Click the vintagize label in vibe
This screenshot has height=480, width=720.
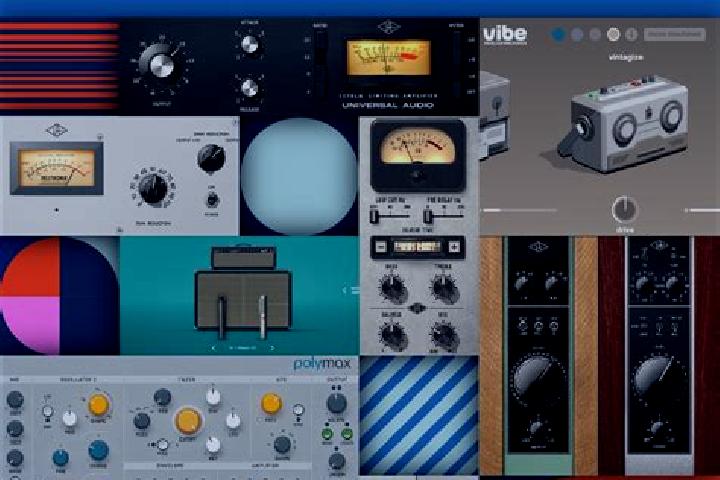[625, 57]
